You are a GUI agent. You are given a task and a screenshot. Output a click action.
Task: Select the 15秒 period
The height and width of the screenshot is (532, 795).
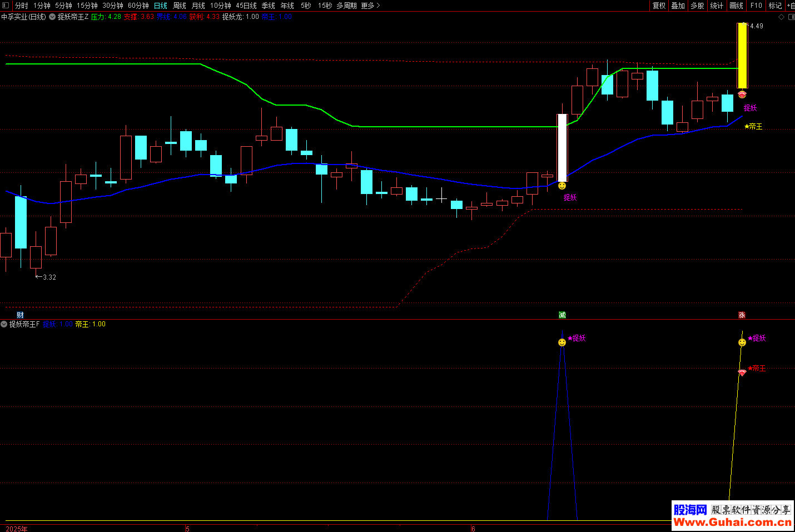[x=325, y=6]
